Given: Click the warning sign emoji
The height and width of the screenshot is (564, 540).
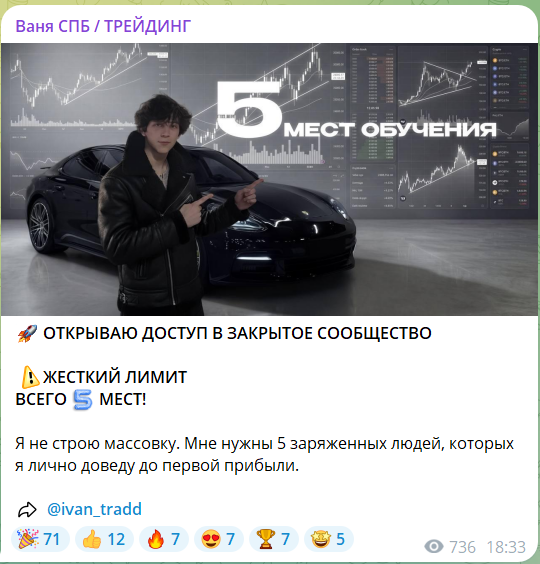Looking at the screenshot, I should pos(30,377).
